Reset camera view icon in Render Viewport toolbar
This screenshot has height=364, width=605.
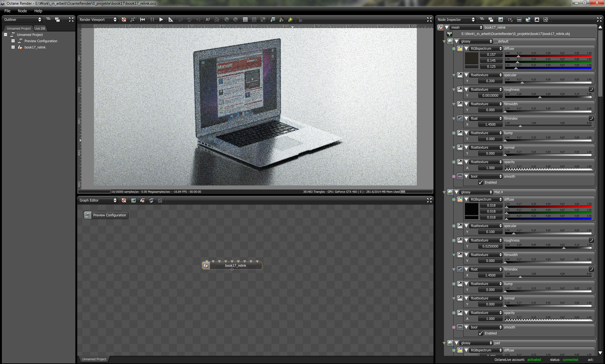pyautogui.click(x=124, y=20)
